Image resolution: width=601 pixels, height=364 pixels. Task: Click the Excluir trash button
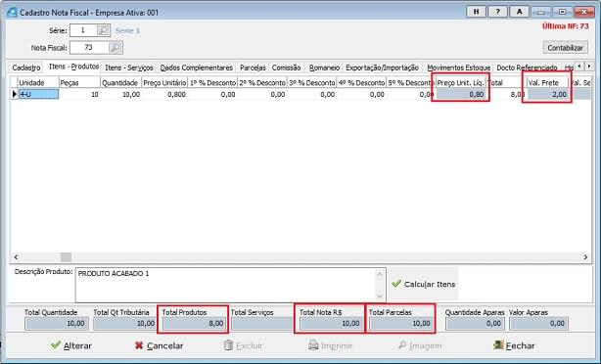[243, 345]
